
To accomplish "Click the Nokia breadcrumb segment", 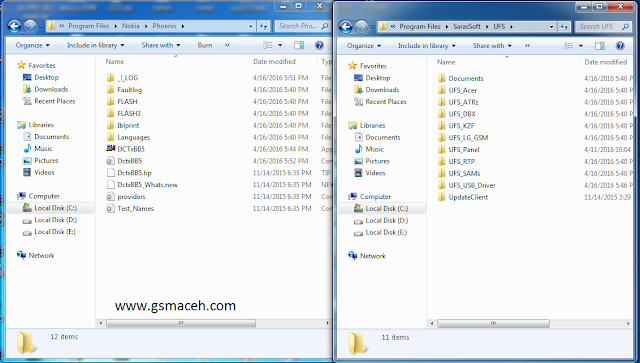I will click(x=131, y=26).
